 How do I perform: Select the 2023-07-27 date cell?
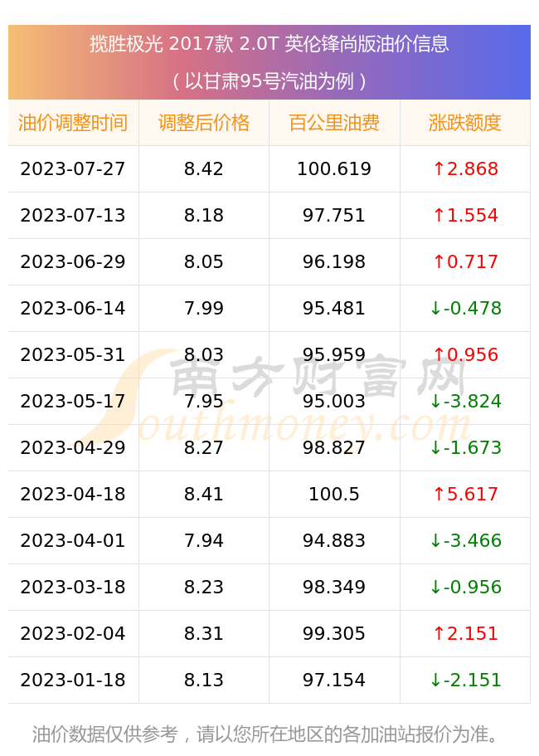pos(73,168)
